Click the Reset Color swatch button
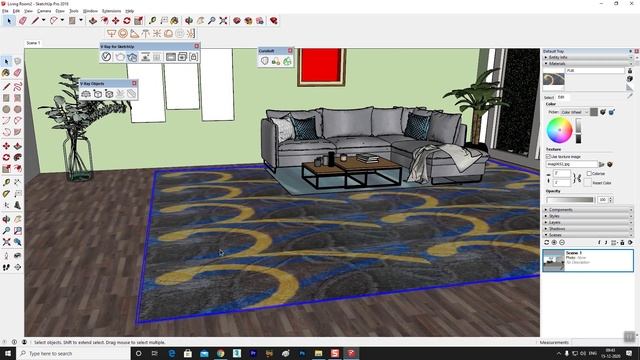The width and height of the screenshot is (640, 360). (587, 183)
